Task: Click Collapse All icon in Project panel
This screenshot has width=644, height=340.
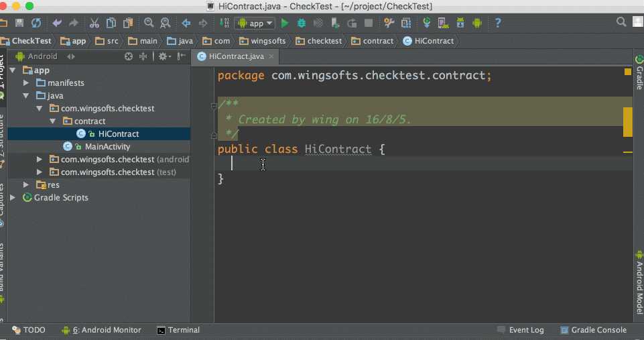Action: (x=143, y=56)
